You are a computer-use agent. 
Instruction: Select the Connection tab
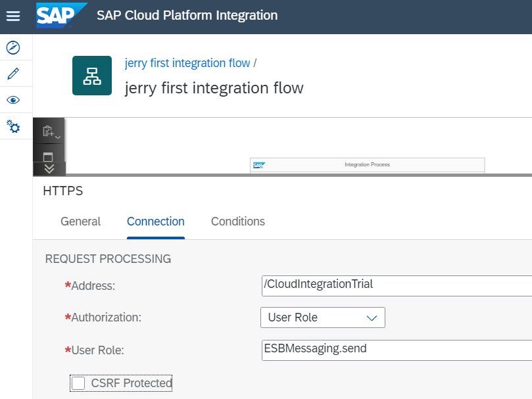[156, 222]
